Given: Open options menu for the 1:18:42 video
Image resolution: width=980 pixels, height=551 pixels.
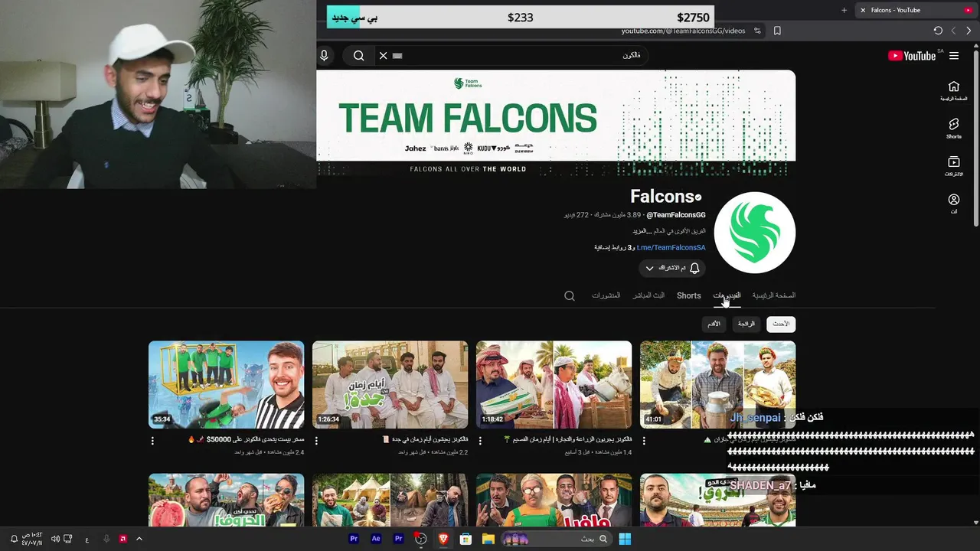Looking at the screenshot, I should point(480,441).
